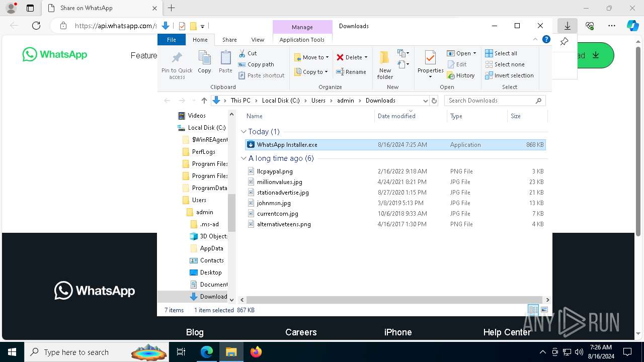Viewport: 644px width, 362px height.
Task: Click Users in the address breadcrumb
Action: [318, 101]
